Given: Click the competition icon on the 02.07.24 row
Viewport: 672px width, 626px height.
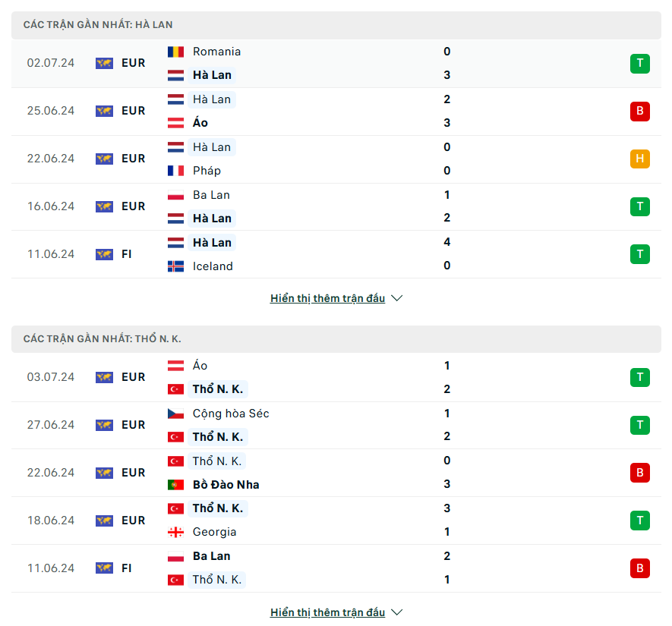Looking at the screenshot, I should pos(104,64).
